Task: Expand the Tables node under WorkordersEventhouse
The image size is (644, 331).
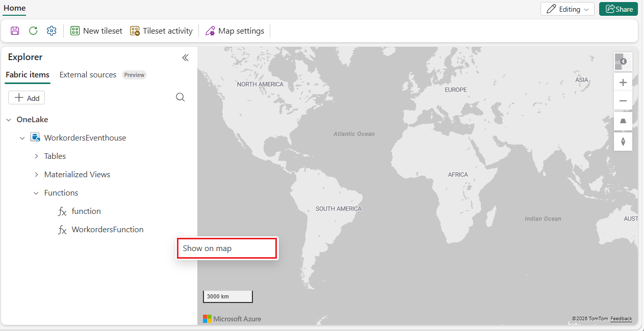Action: coord(36,156)
